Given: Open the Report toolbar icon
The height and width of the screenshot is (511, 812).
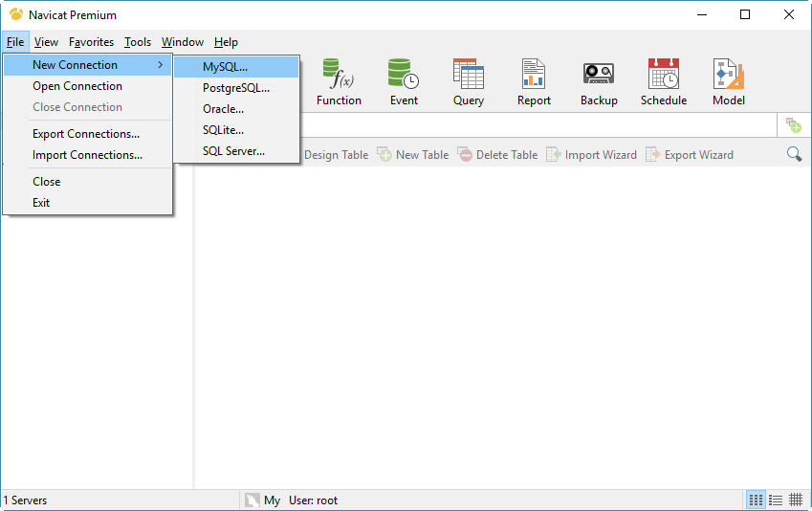Looking at the screenshot, I should coord(534,82).
